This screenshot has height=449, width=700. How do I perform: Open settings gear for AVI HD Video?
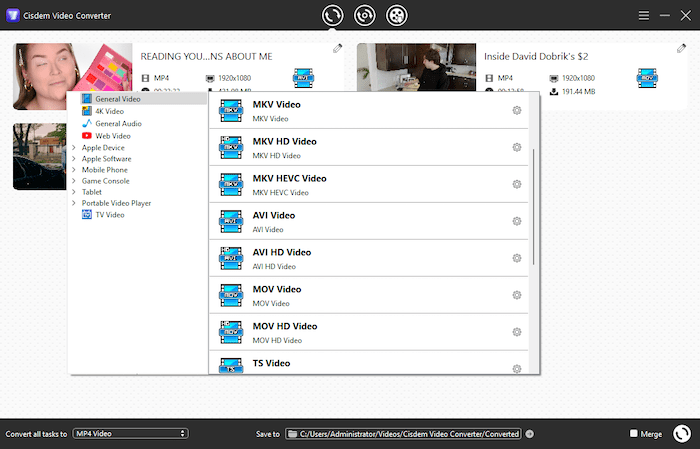click(517, 258)
